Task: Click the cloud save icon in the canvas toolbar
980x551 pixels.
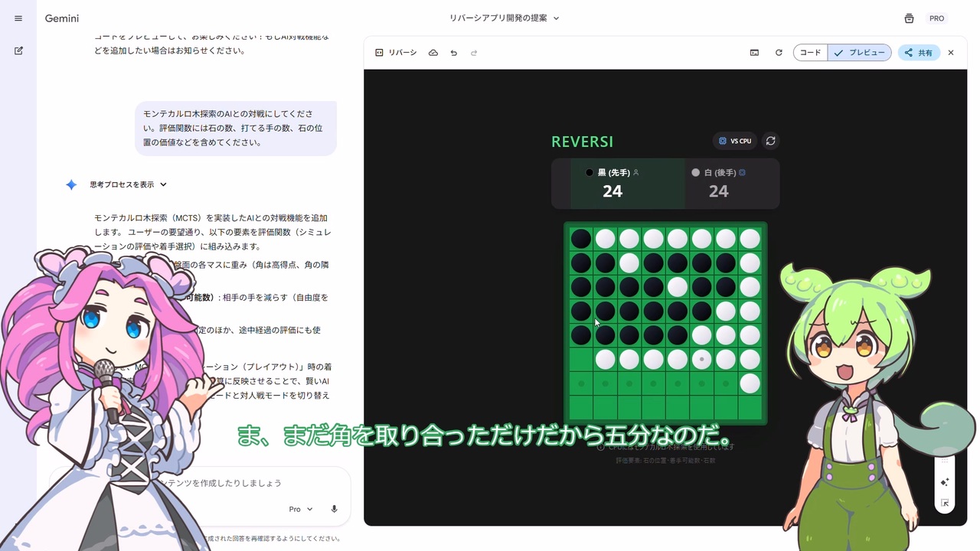Action: pos(433,53)
